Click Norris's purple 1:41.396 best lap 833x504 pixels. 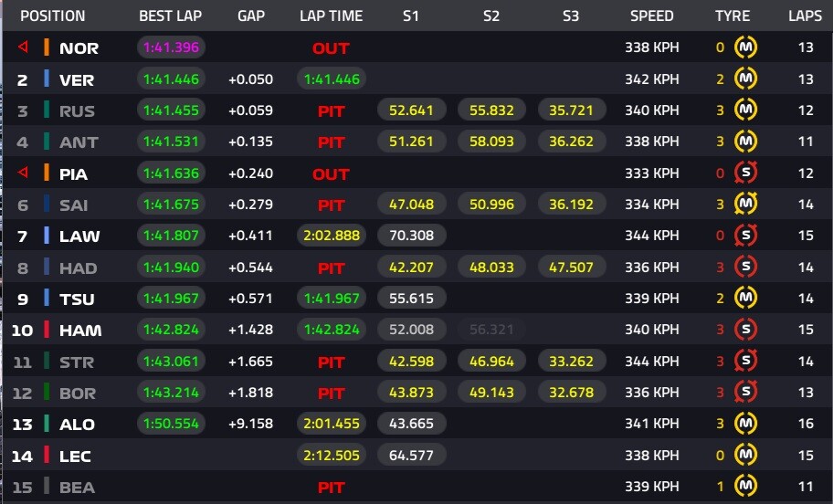click(170, 47)
